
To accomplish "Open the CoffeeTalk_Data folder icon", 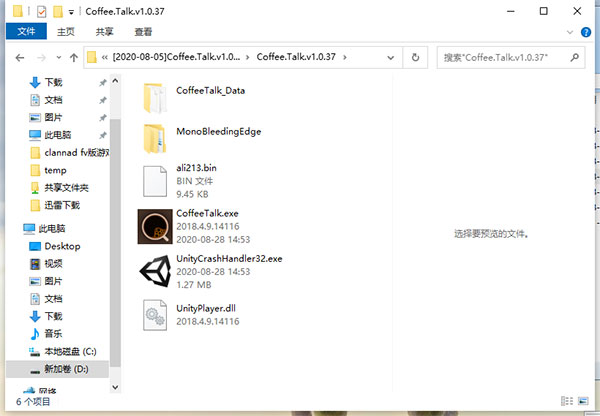I will [155, 98].
